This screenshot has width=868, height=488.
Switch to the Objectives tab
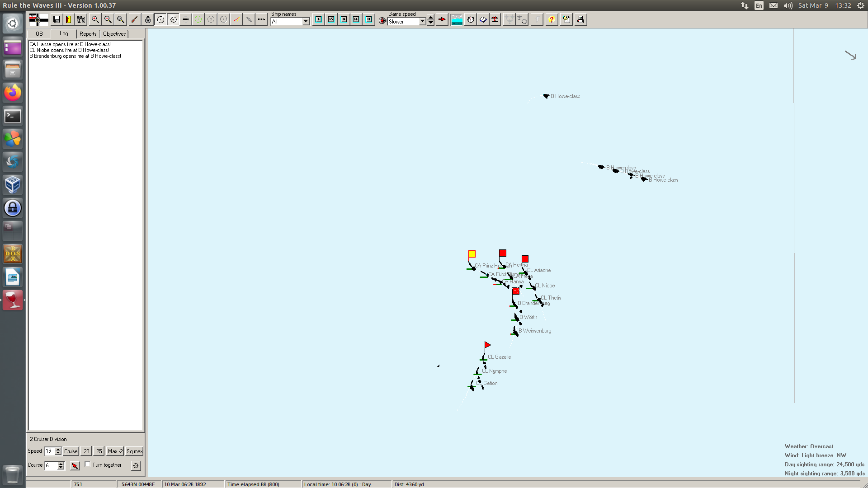114,34
